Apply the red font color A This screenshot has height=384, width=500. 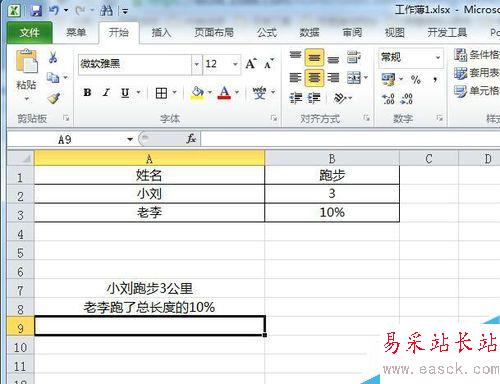pyautogui.click(x=224, y=93)
